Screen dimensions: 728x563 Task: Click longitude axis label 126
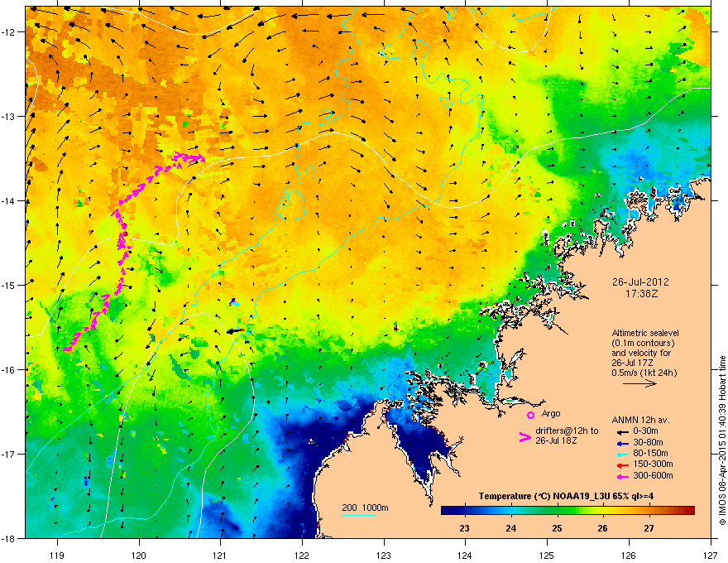629,555
